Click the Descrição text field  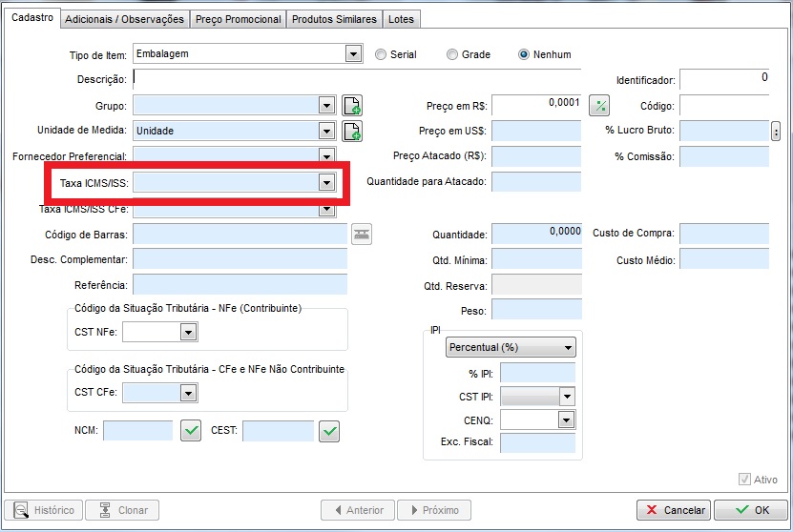356,79
